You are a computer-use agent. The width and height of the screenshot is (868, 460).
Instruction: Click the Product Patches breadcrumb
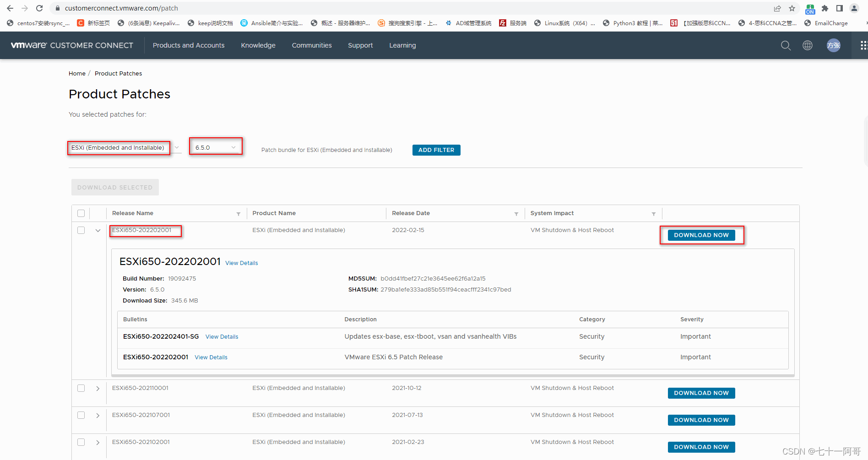[118, 74]
